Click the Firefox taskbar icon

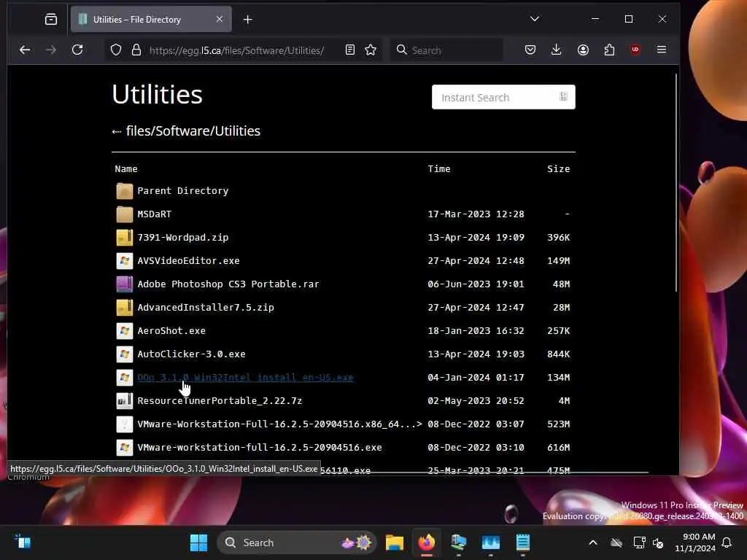[x=426, y=542]
